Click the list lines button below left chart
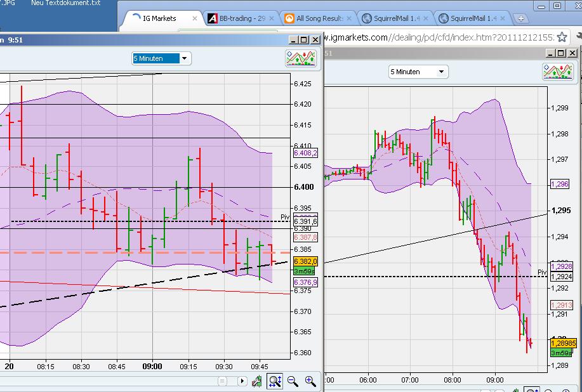The height and width of the screenshot is (392, 582). click(x=222, y=381)
